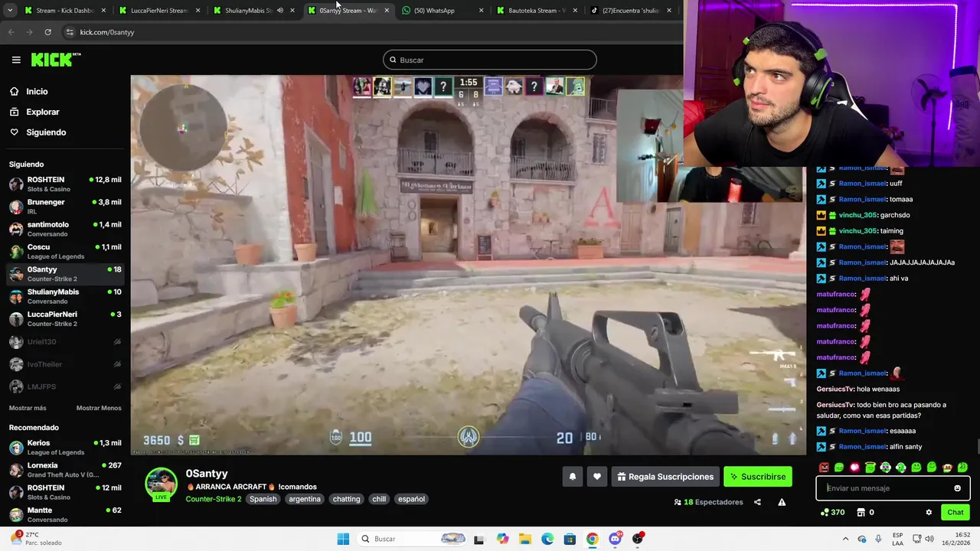This screenshot has height=551, width=980.
Task: Click the español tag
Action: (411, 499)
